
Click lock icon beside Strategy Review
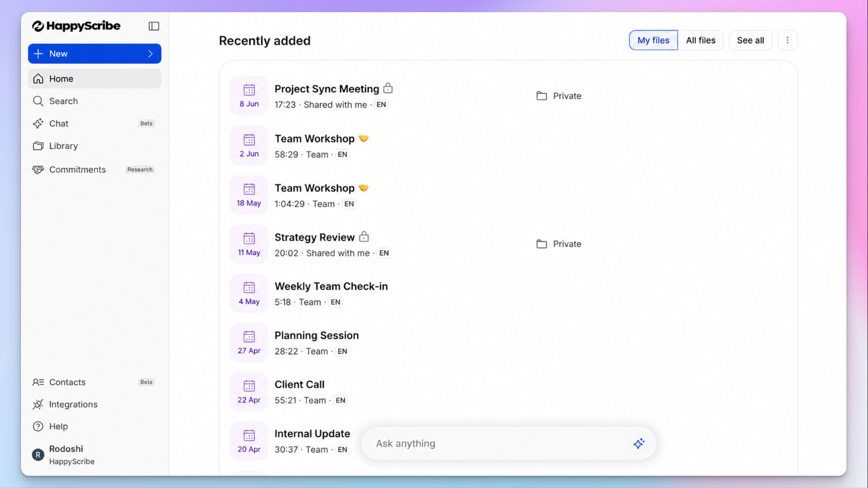point(364,237)
